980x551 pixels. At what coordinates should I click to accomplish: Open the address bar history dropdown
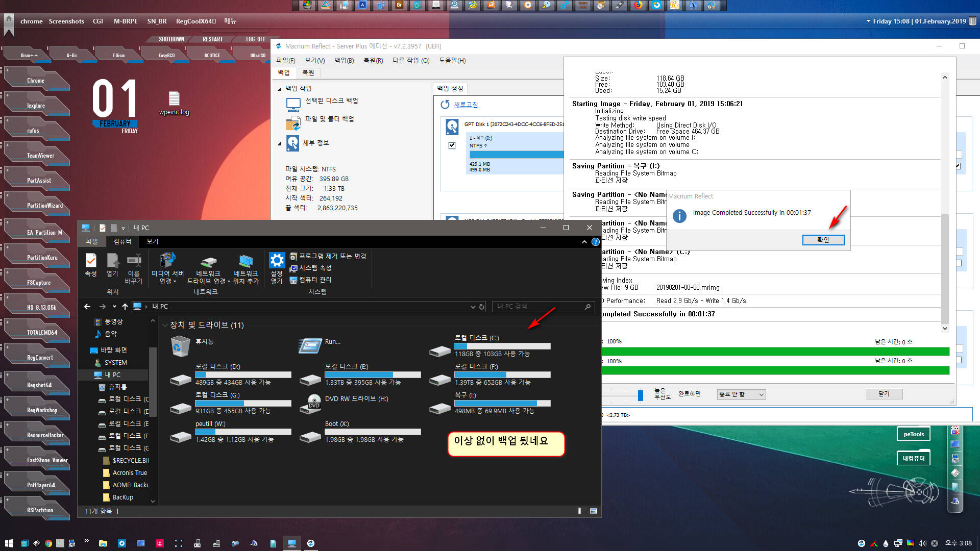pyautogui.click(x=473, y=307)
